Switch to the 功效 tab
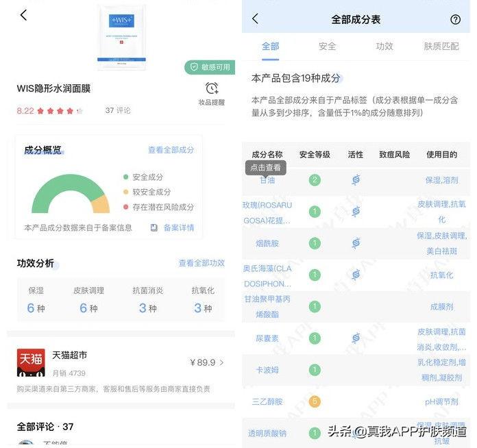Screen dimensions: 477x448 (384, 47)
